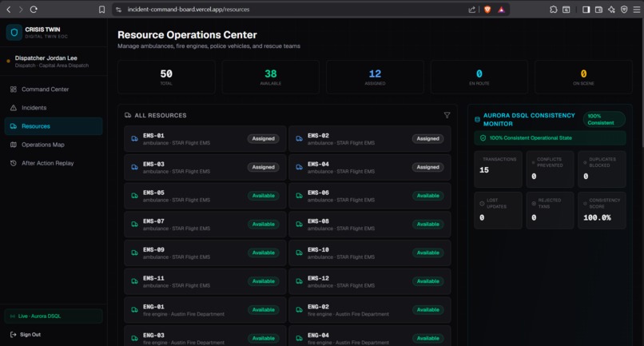
Task: Click the 0 On Scene stat card
Action: 583,78
